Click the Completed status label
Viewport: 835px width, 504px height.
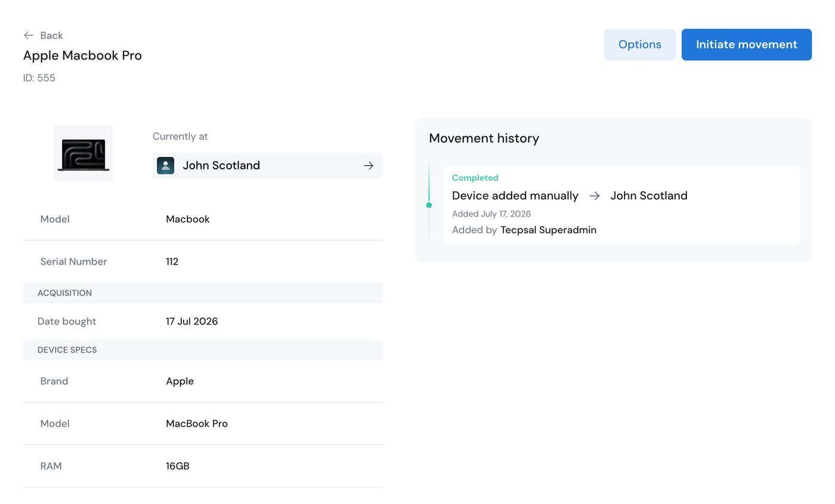click(475, 178)
